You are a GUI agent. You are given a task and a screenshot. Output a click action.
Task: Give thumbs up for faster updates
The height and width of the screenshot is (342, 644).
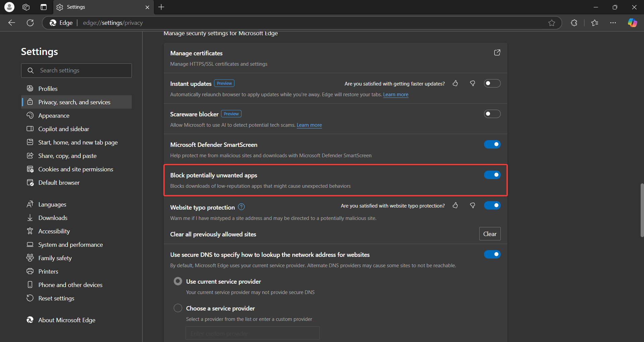[455, 83]
